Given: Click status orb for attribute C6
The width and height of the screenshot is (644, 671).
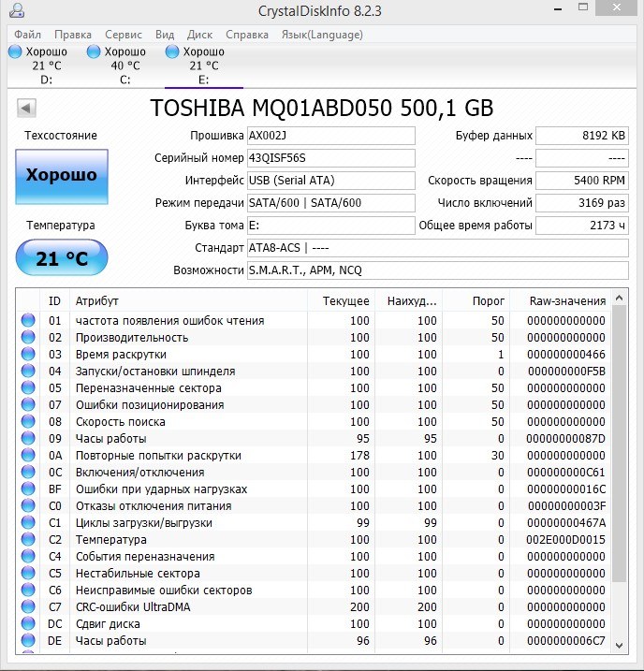Looking at the screenshot, I should (28, 590).
